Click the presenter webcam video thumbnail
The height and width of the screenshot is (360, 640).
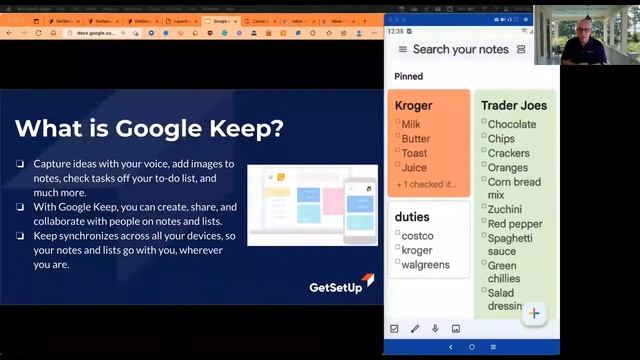coord(587,35)
